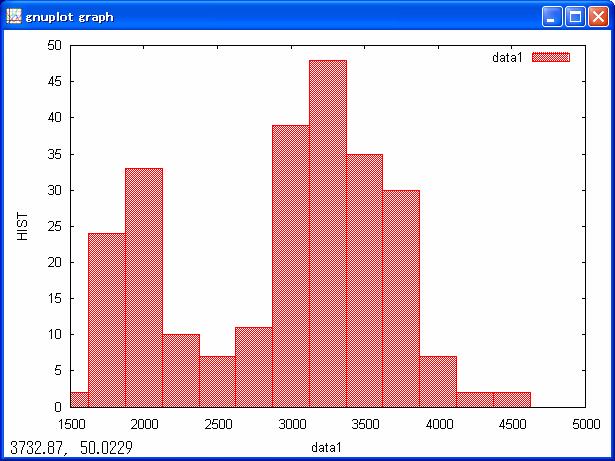Viewport: 615px width, 461px height.
Task: Click the gnuplot icon in the title bar
Action: [14, 16]
